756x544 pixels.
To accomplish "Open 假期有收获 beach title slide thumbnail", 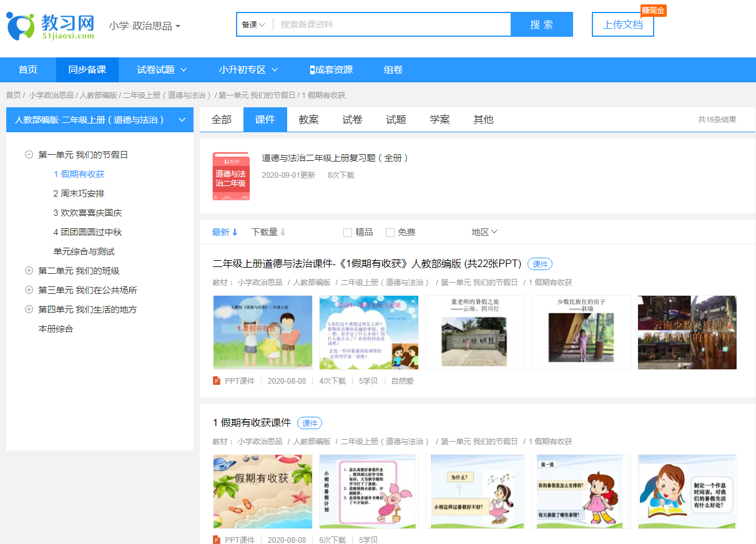I will pos(263,492).
